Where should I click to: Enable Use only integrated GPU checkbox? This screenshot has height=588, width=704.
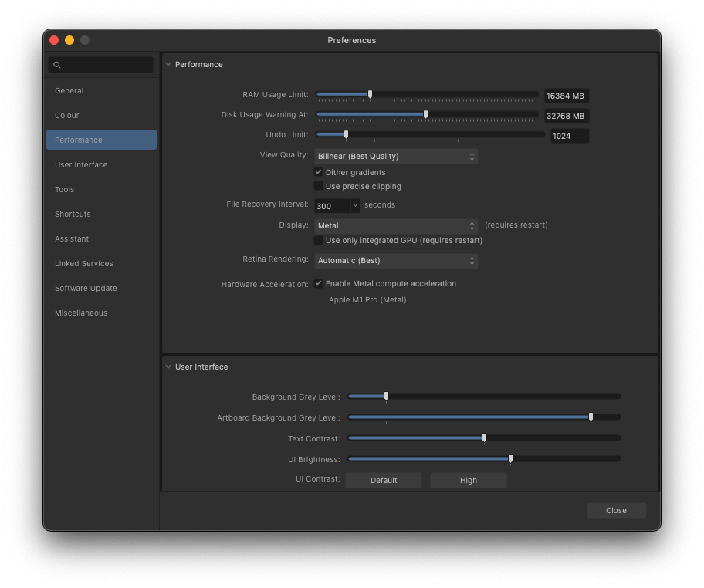pos(318,240)
